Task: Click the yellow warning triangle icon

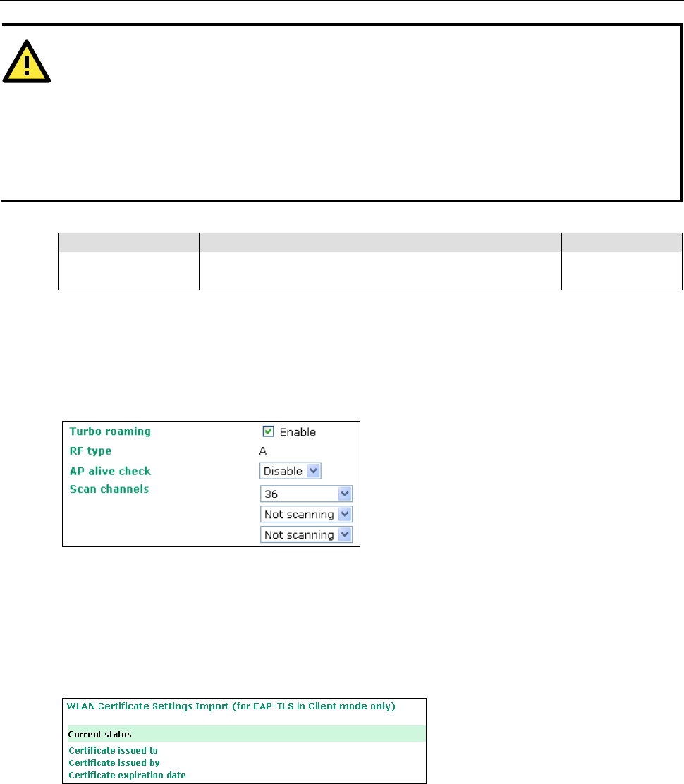Action: pyautogui.click(x=27, y=62)
